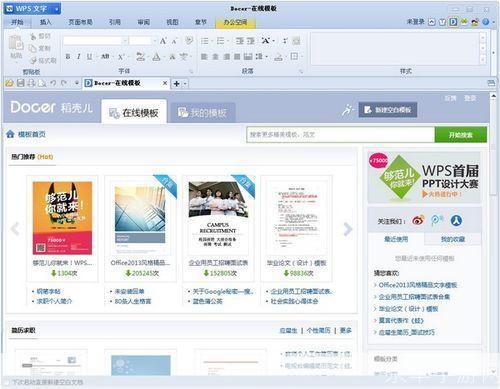Expand the styles gallery
Image resolution: width=500 pixels, height=389 pixels.
click(482, 60)
